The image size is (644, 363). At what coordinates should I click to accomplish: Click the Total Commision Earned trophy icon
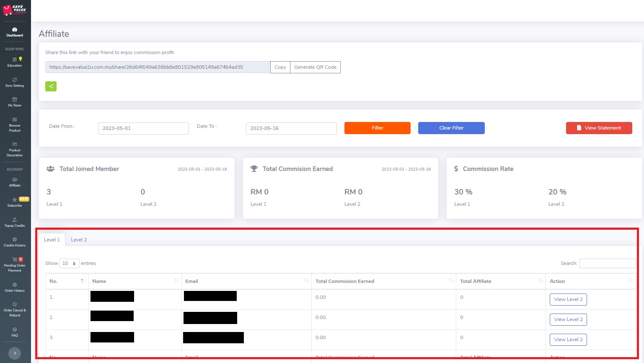point(254,169)
